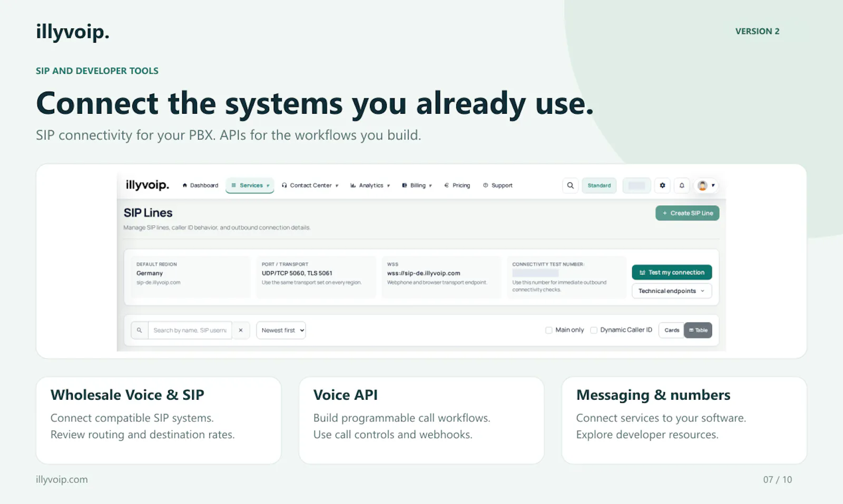Open the Newest first sort dropdown

[281, 330]
